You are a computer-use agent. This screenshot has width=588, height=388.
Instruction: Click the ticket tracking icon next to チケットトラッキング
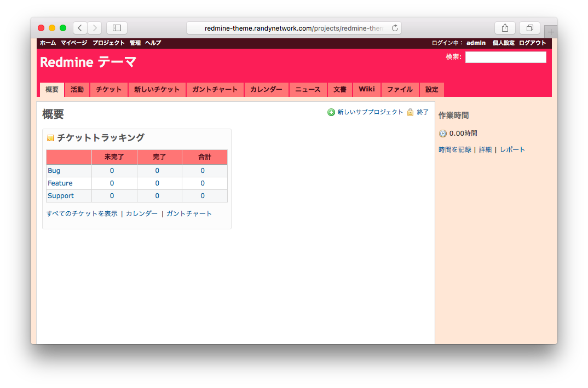pos(50,138)
